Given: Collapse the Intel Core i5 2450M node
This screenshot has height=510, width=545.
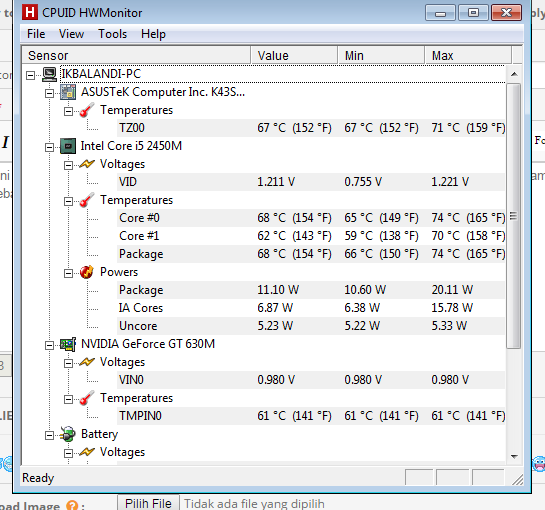Looking at the screenshot, I should click(x=50, y=147).
